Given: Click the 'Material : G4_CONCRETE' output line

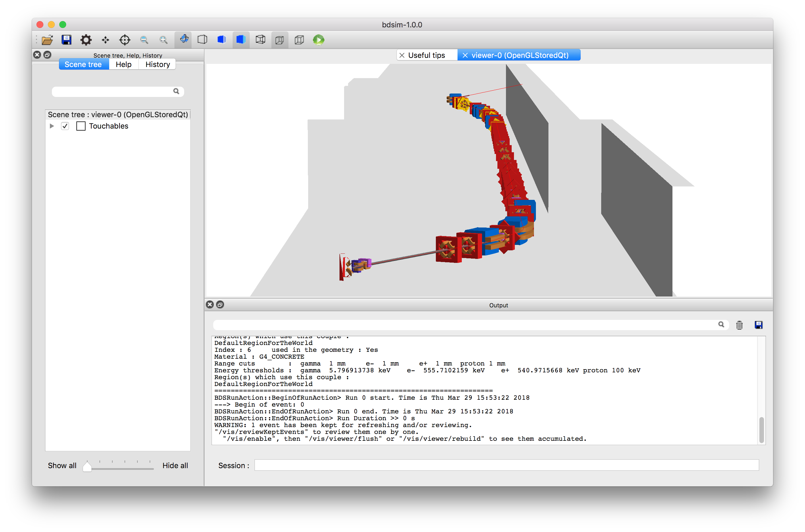Looking at the screenshot, I should (x=259, y=357).
